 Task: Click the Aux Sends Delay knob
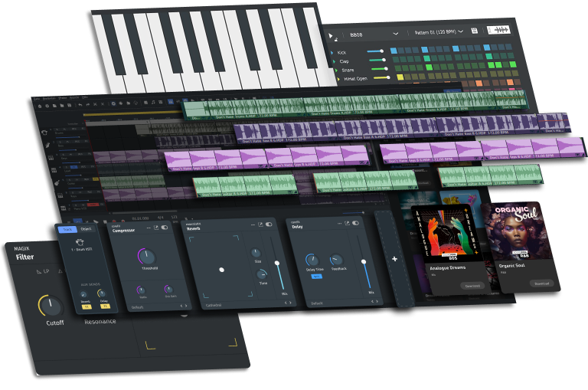pos(102,293)
